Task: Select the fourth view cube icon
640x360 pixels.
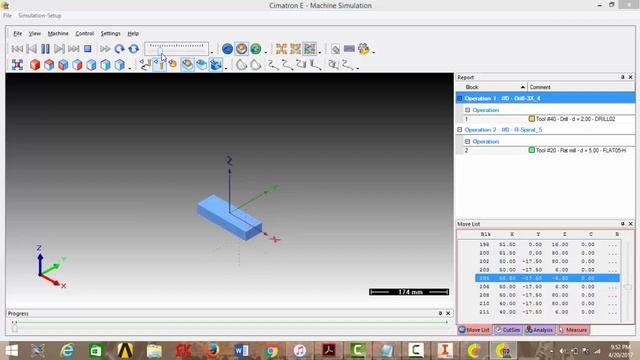Action: (x=77, y=65)
